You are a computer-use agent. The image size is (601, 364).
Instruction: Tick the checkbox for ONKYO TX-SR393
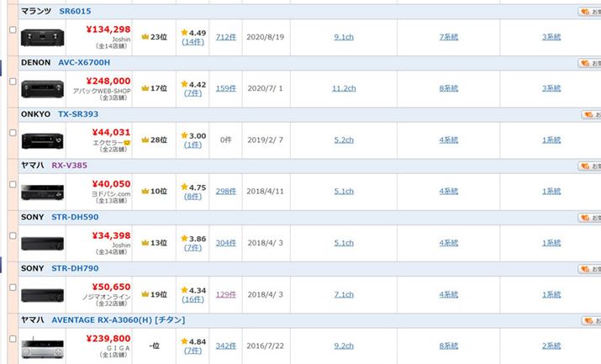pyautogui.click(x=12, y=133)
